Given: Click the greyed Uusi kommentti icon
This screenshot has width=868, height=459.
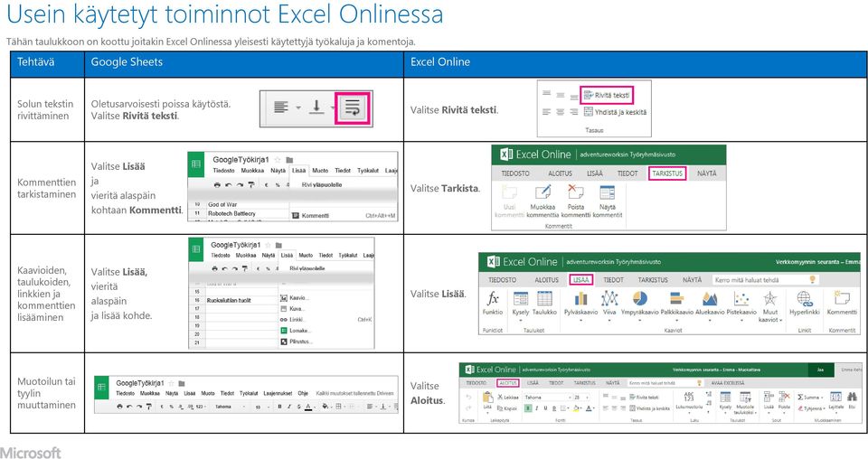Looking at the screenshot, I should tap(509, 192).
